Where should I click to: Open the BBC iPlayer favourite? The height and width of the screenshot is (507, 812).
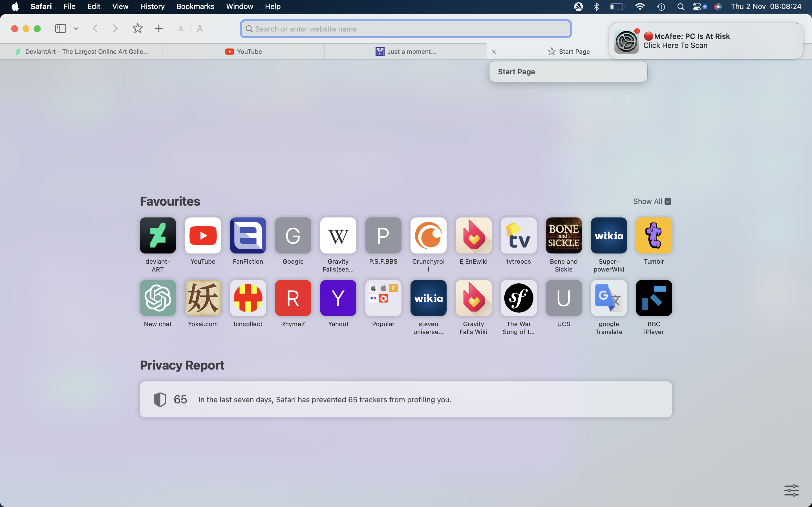(x=654, y=298)
